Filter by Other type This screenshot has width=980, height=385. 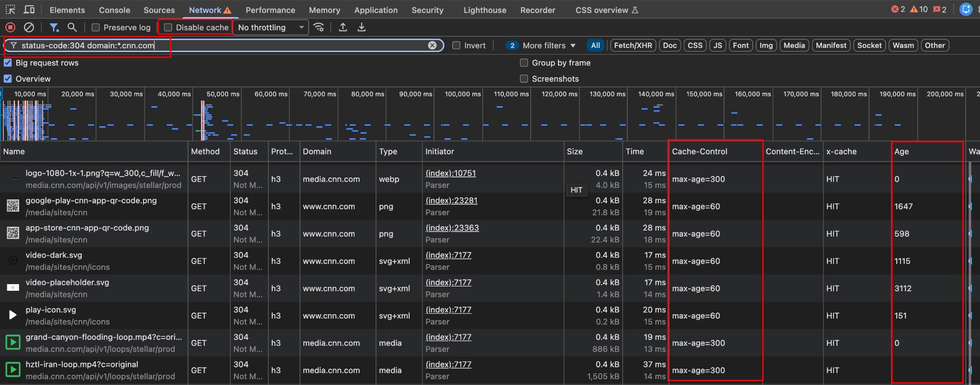click(935, 45)
